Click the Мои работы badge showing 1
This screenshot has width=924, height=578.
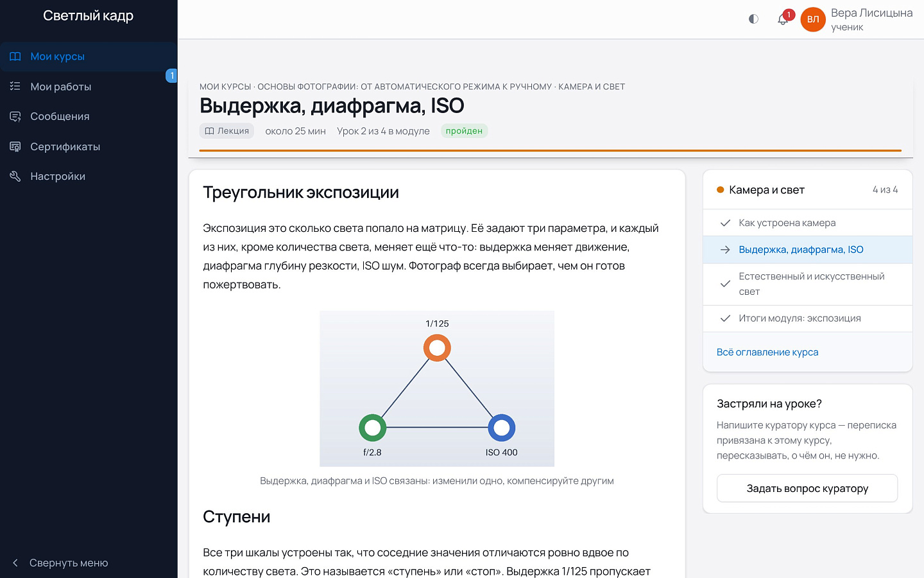tap(172, 76)
